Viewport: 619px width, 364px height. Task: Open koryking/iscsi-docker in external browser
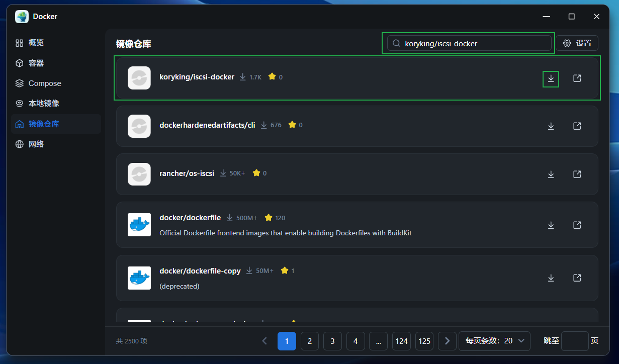[x=577, y=78]
